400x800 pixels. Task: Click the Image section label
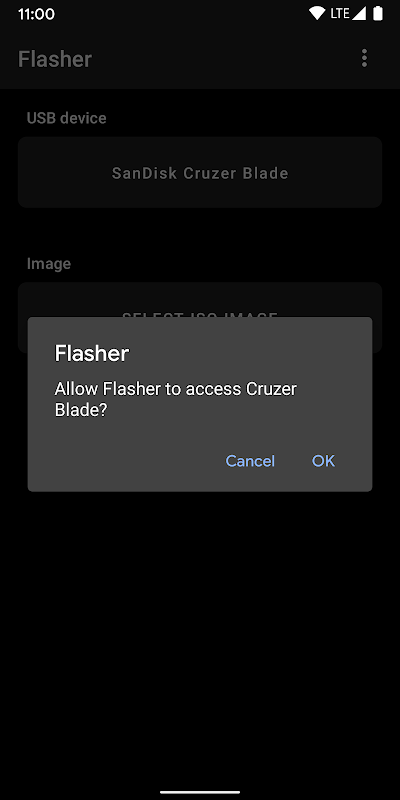49,264
